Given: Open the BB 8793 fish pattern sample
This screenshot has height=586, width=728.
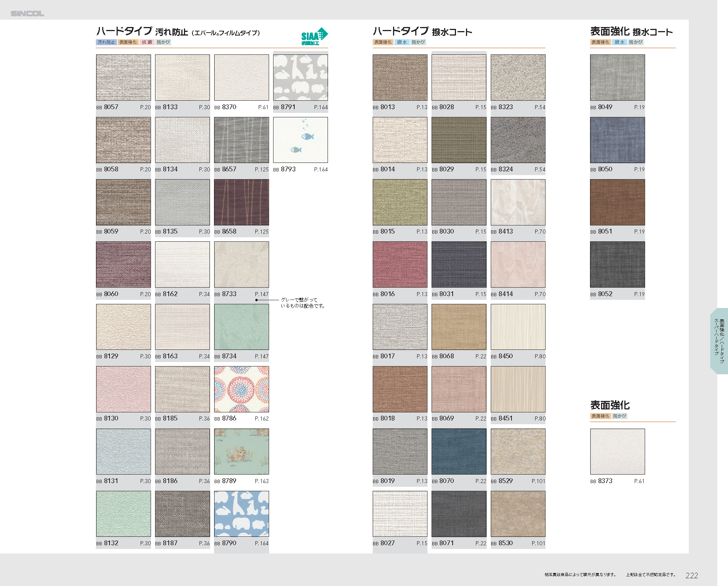Looking at the screenshot, I should (301, 140).
